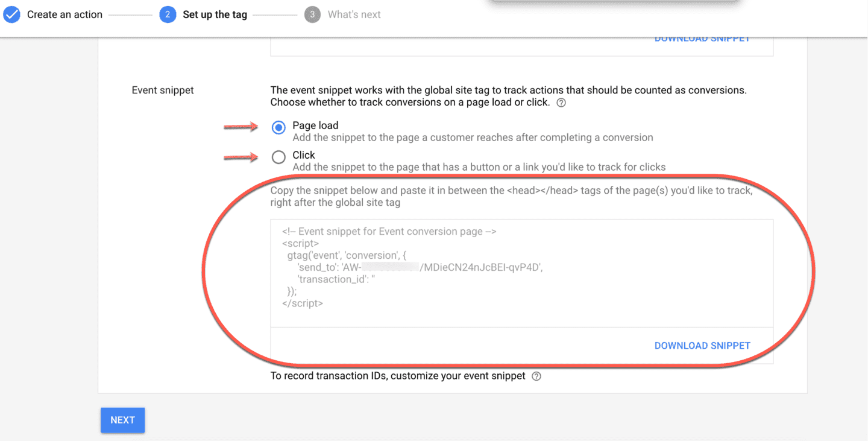Open help icon beside 'customize your event snippet'

coord(536,376)
